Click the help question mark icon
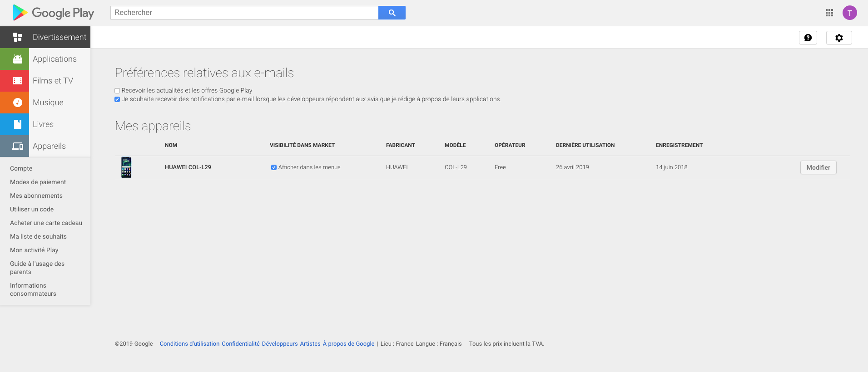 pos(808,38)
